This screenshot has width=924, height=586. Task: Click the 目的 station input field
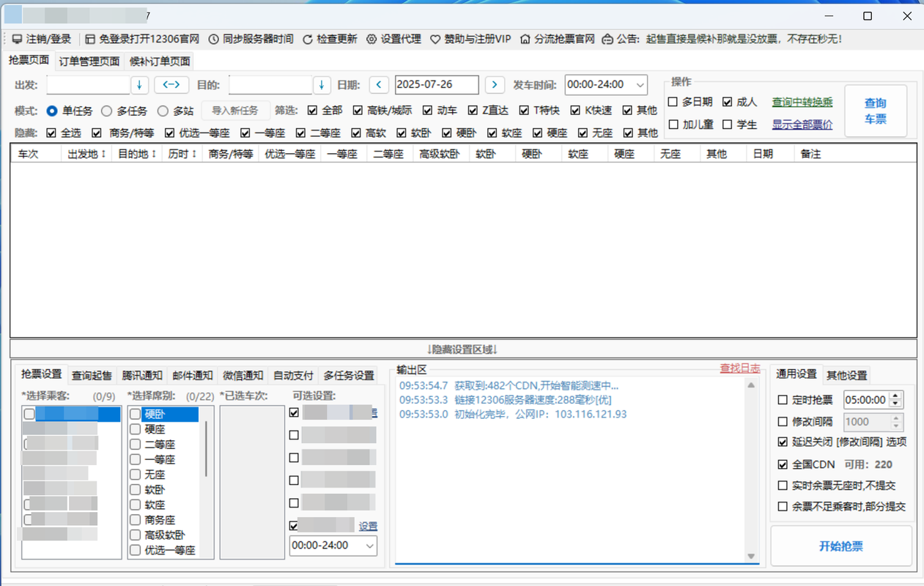point(270,85)
